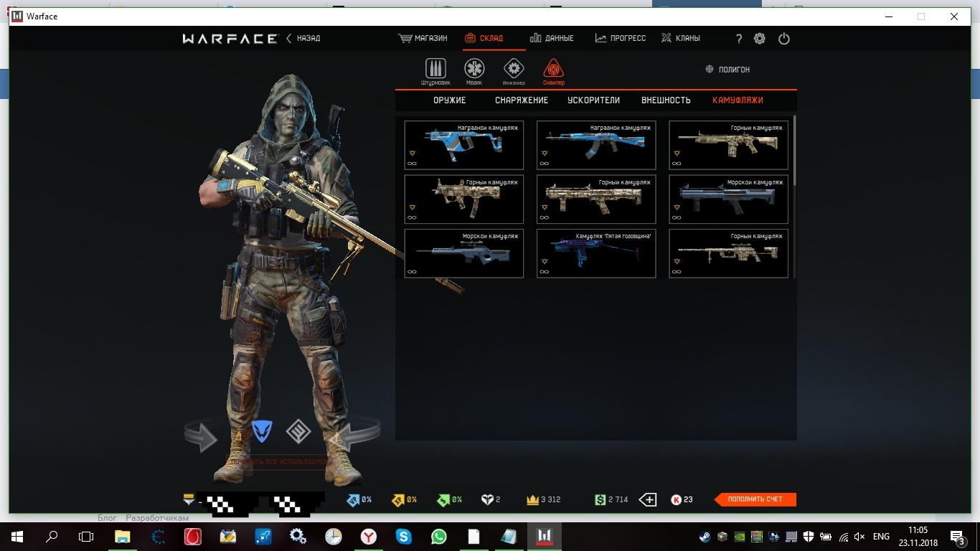Viewport: 980px width, 551px height.
Task: Select the Медик class icon
Action: tap(474, 70)
